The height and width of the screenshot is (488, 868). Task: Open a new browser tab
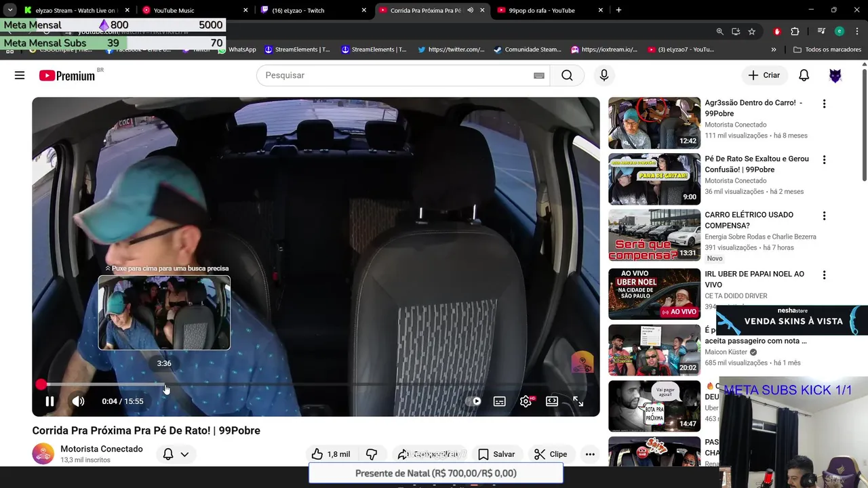point(618,10)
